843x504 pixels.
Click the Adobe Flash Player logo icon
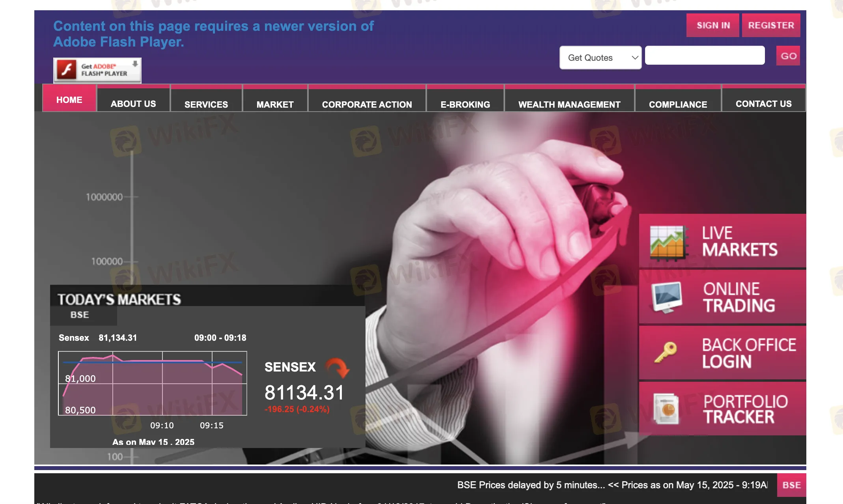pyautogui.click(x=67, y=70)
